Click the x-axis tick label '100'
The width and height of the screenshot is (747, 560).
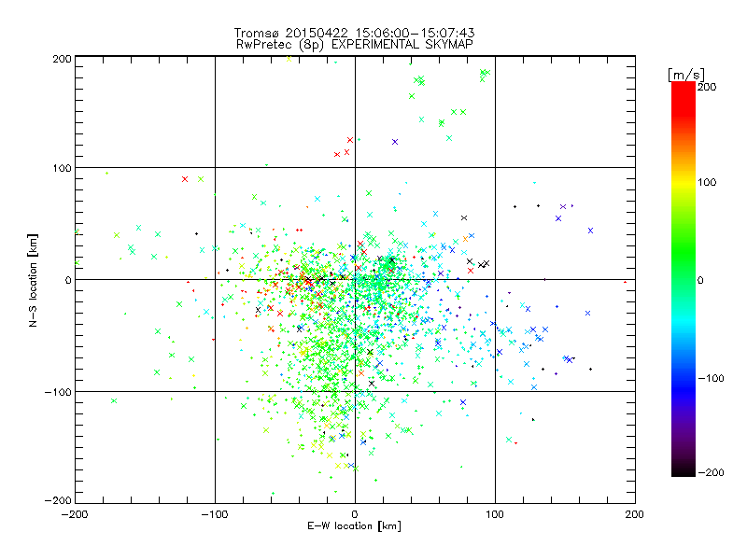pyautogui.click(x=495, y=515)
